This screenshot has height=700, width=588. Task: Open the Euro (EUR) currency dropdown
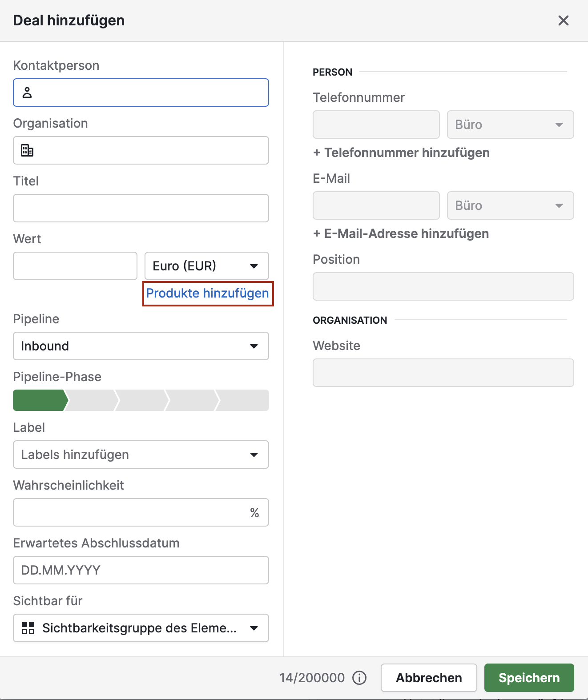(x=206, y=266)
